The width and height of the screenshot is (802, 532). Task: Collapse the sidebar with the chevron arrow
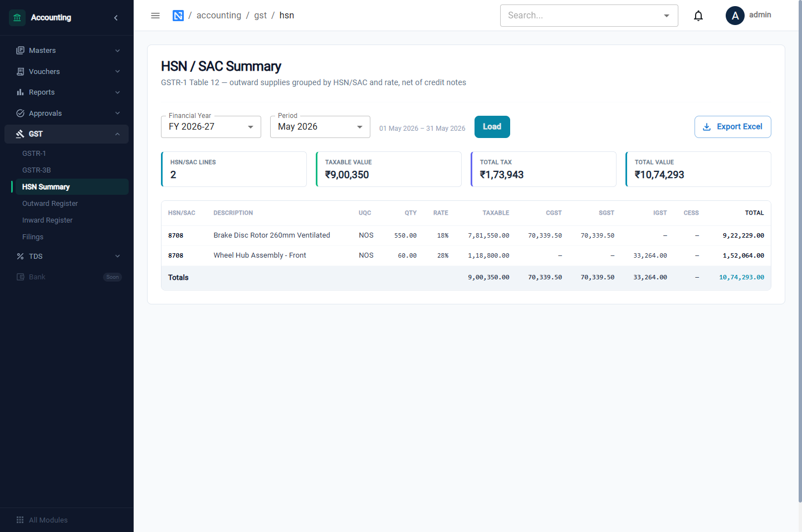pyautogui.click(x=116, y=18)
